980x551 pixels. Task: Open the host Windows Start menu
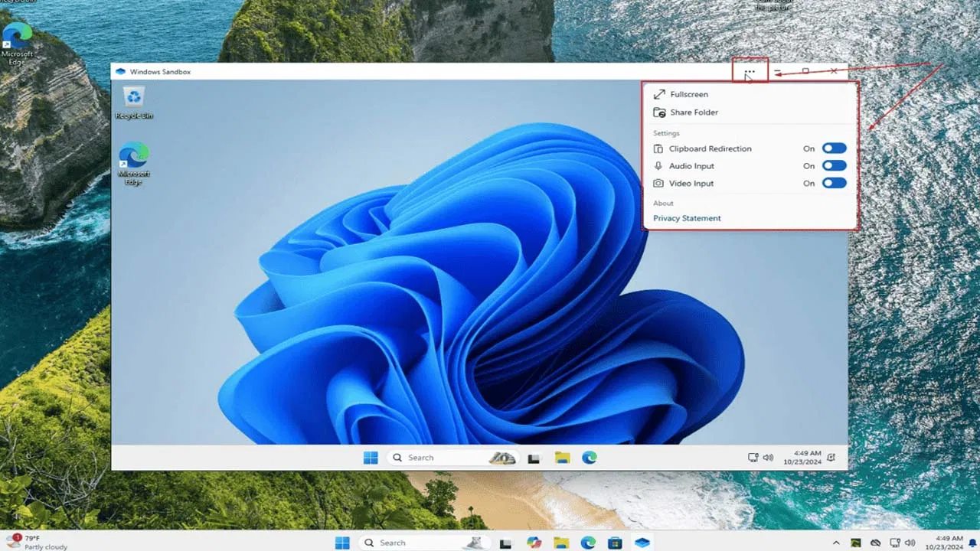[x=342, y=543]
